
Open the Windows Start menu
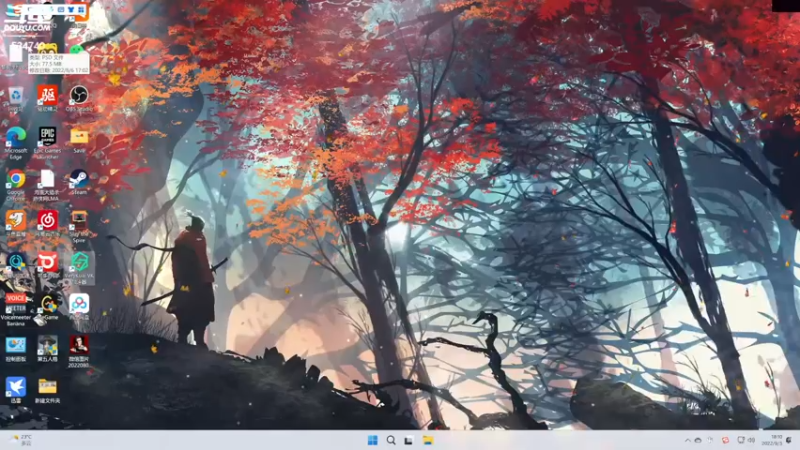click(373, 440)
